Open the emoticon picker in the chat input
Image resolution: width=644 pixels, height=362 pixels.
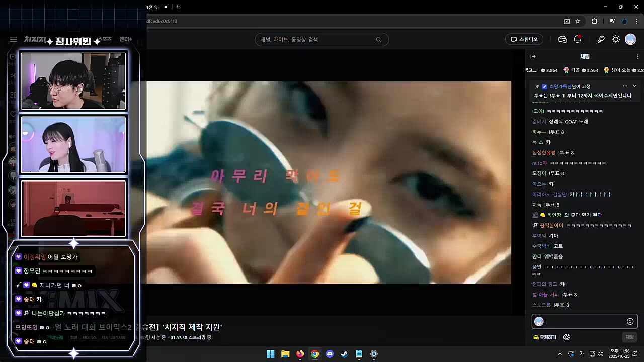tap(630, 321)
